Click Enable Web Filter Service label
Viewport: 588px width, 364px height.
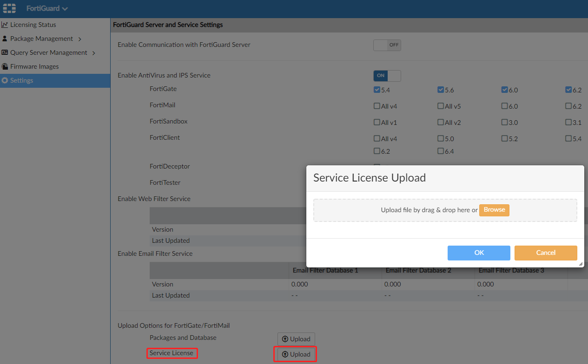pos(154,199)
